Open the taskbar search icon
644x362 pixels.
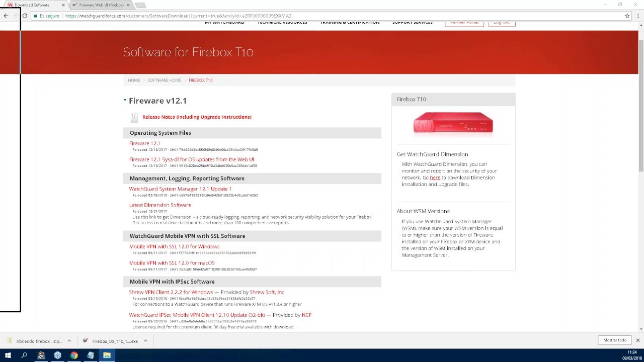(x=24, y=355)
